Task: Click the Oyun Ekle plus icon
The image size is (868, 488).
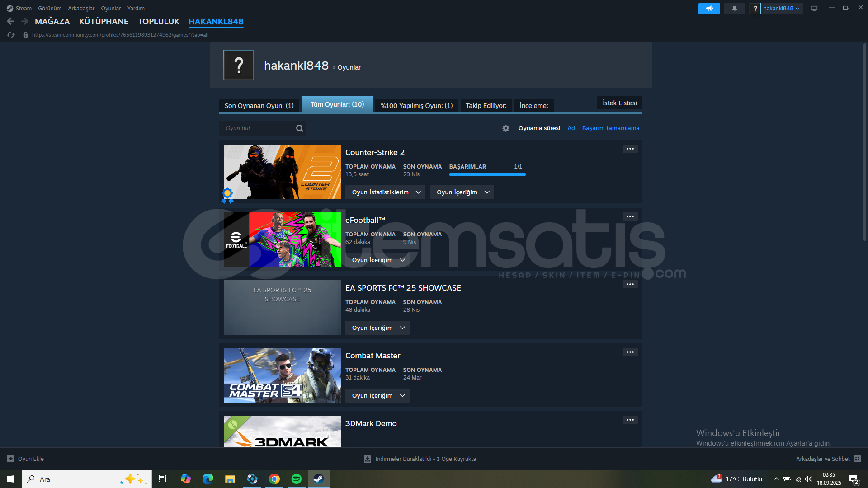Action: (11, 459)
